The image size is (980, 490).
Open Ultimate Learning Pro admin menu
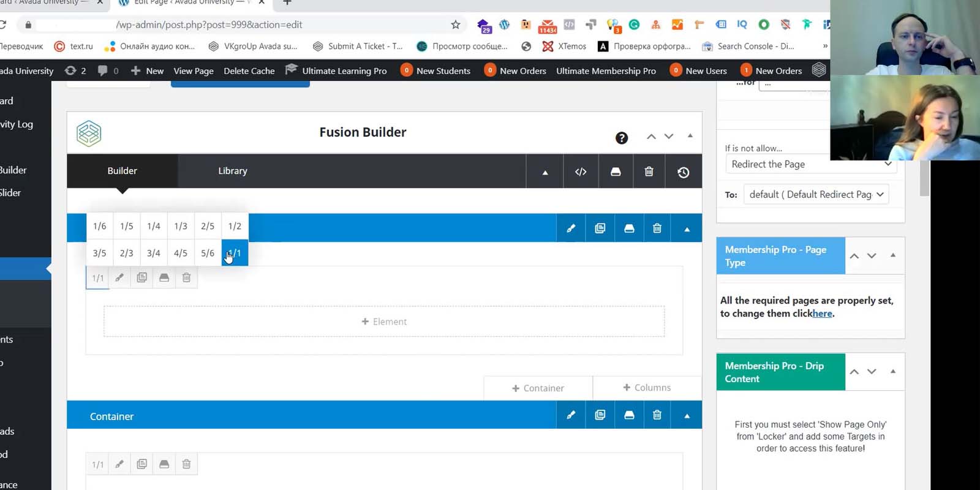click(336, 70)
